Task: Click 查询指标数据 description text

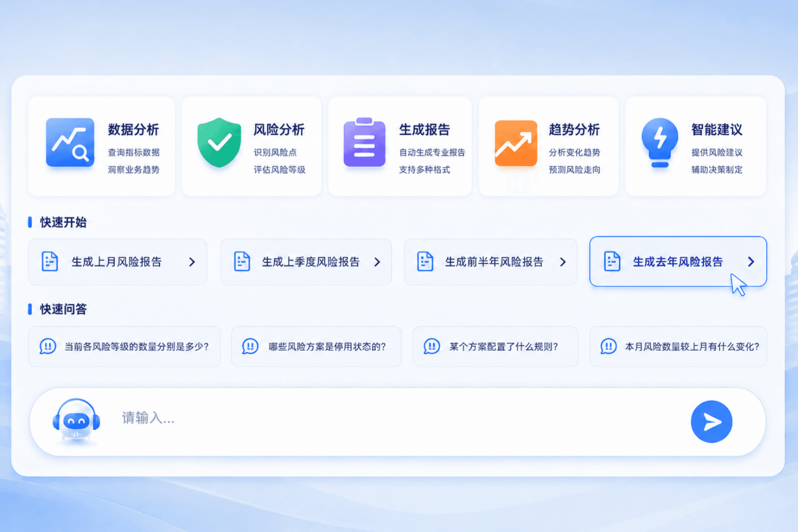Action: [x=134, y=152]
